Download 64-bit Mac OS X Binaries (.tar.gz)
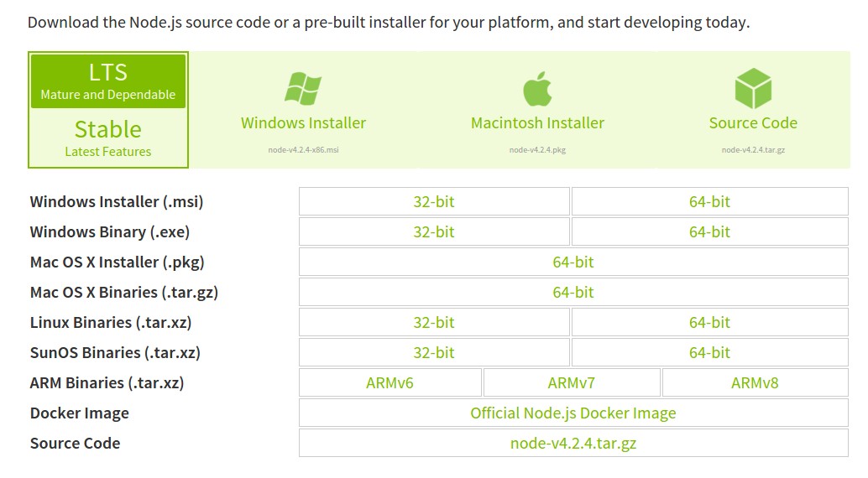 (573, 292)
